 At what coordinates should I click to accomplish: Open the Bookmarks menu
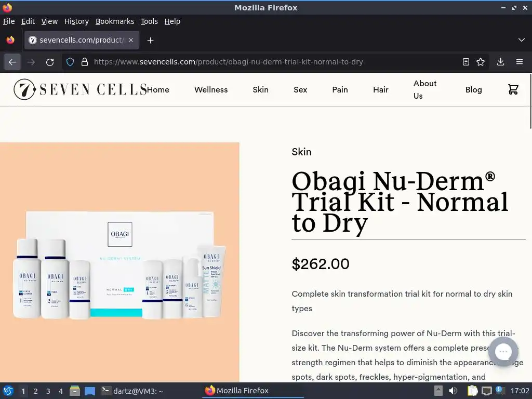115,21
